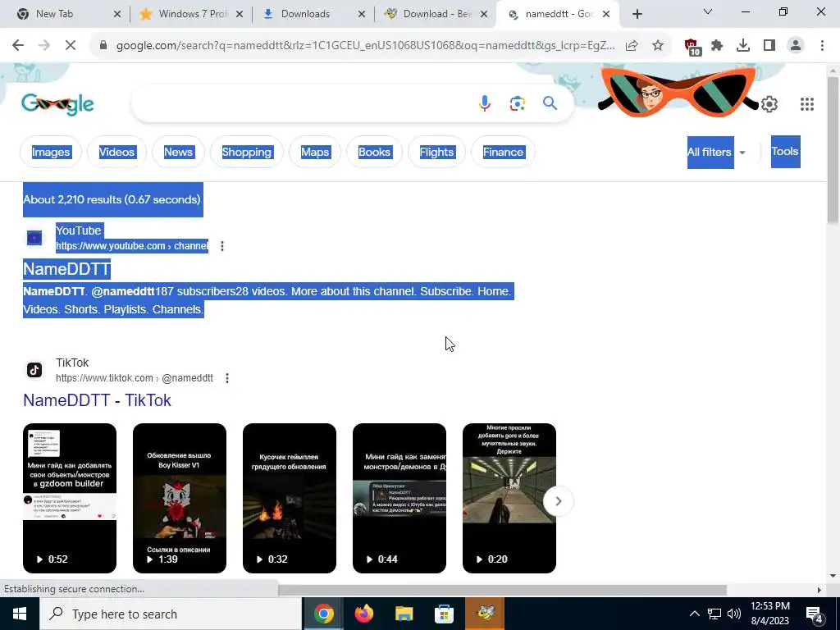Click the TikTok favicon in result

point(34,370)
